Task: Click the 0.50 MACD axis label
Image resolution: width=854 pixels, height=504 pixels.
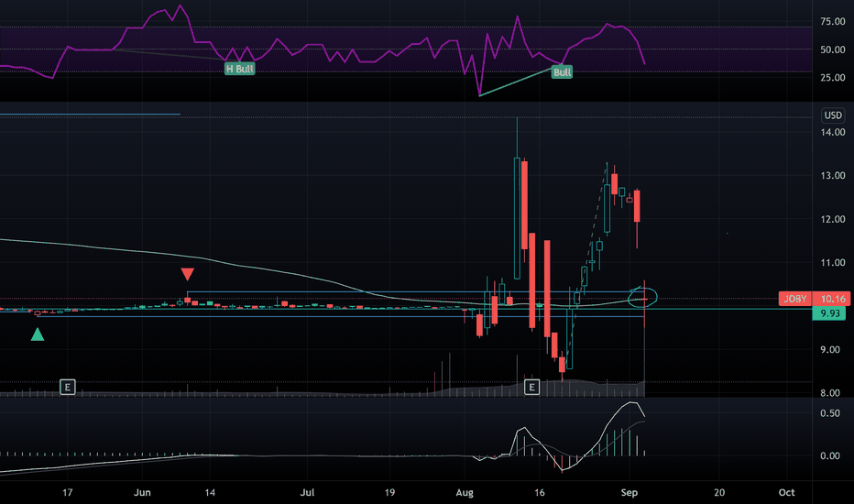Action: pos(830,413)
